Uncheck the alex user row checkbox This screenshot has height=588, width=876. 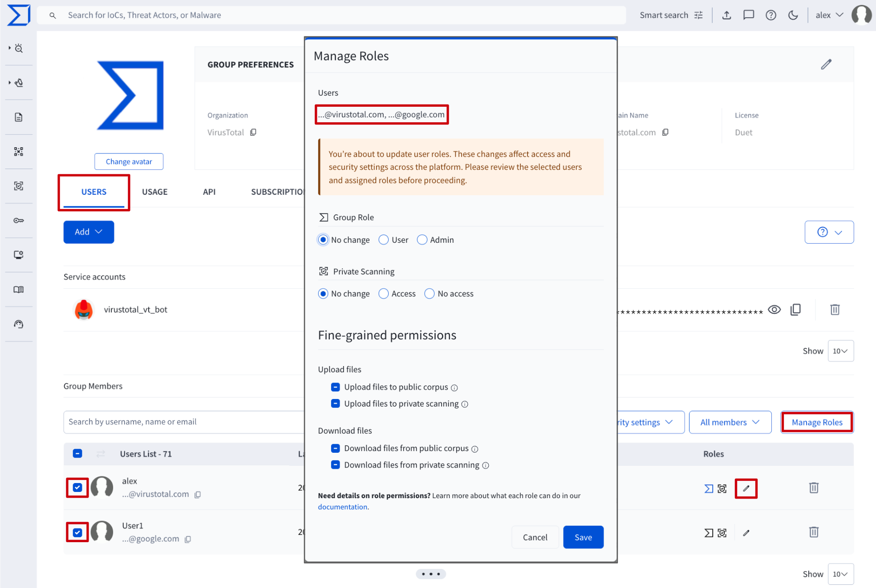(x=77, y=487)
